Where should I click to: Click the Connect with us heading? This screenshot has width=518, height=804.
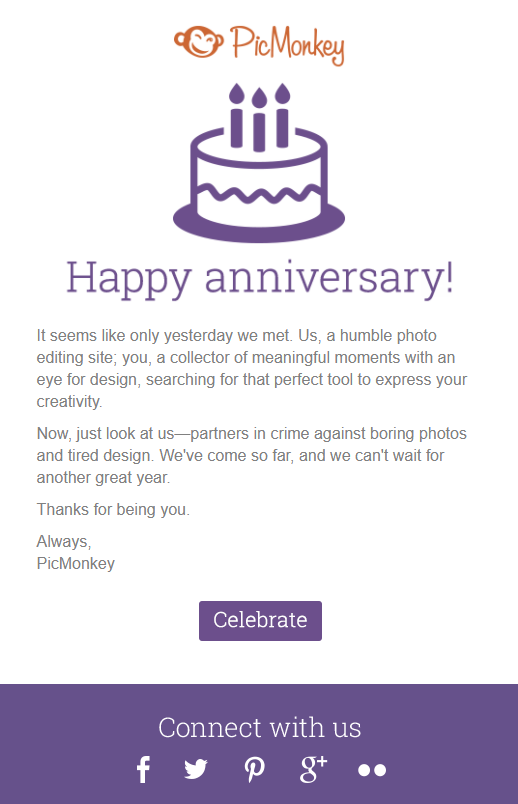click(x=260, y=727)
